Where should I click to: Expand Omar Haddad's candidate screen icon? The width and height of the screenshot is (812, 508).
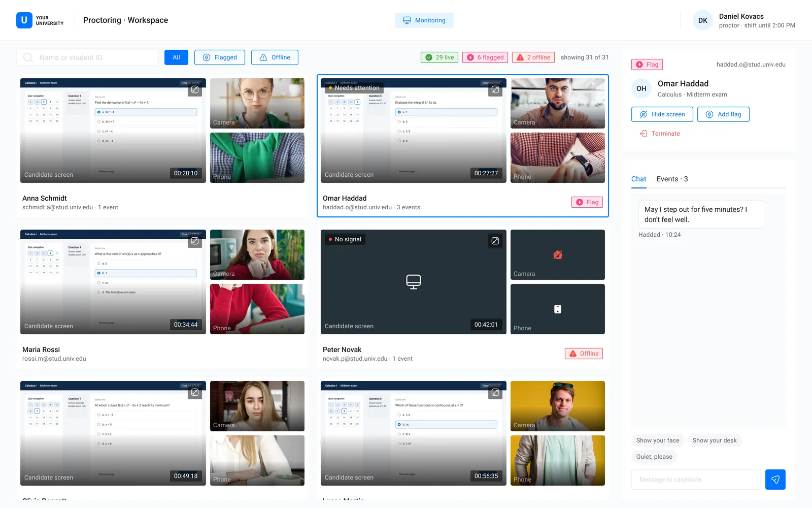coord(495,89)
